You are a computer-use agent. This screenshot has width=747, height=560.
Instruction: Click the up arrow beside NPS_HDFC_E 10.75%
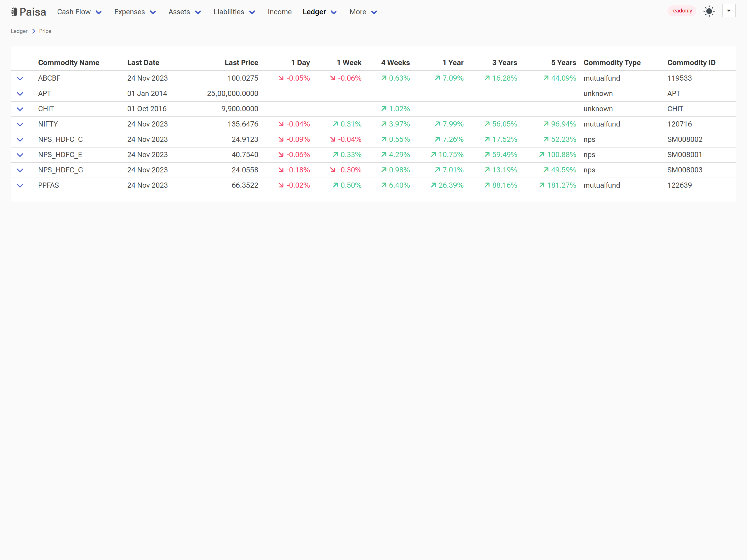click(x=433, y=155)
